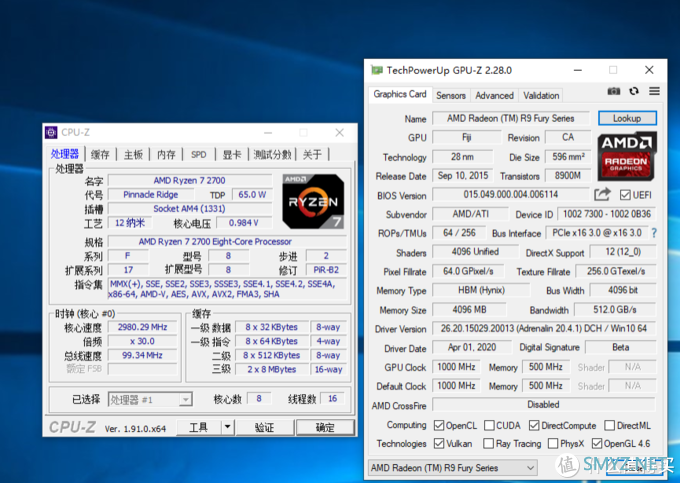
Task: Click the BIOS export share icon
Action: (602, 195)
